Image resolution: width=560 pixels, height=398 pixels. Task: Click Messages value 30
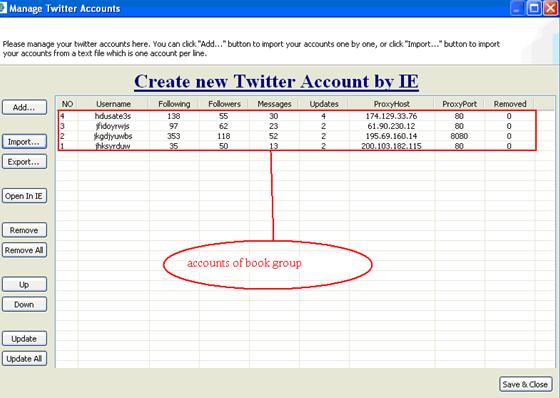pos(274,116)
